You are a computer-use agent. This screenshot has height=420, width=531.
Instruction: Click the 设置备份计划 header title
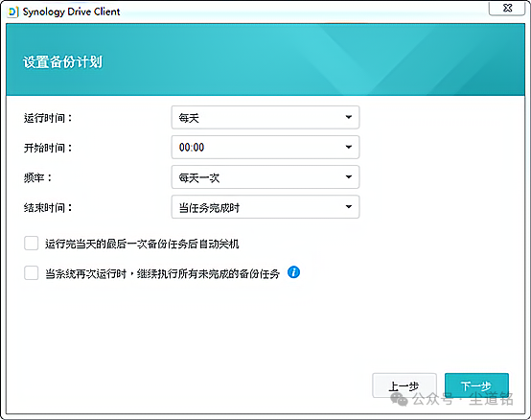coord(62,62)
